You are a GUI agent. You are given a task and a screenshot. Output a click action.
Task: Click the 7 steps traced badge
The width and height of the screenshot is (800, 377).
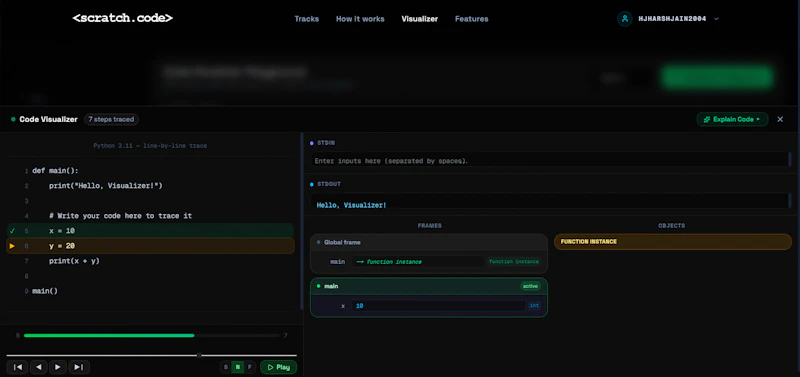click(x=111, y=119)
